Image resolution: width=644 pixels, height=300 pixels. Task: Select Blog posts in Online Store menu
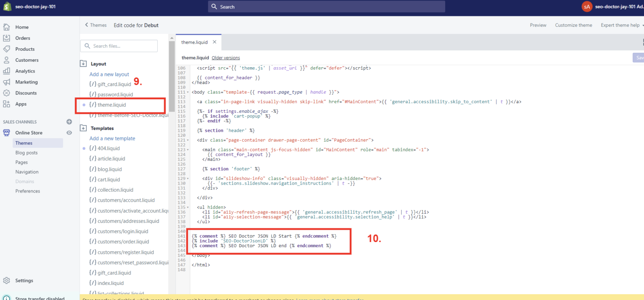26,153
